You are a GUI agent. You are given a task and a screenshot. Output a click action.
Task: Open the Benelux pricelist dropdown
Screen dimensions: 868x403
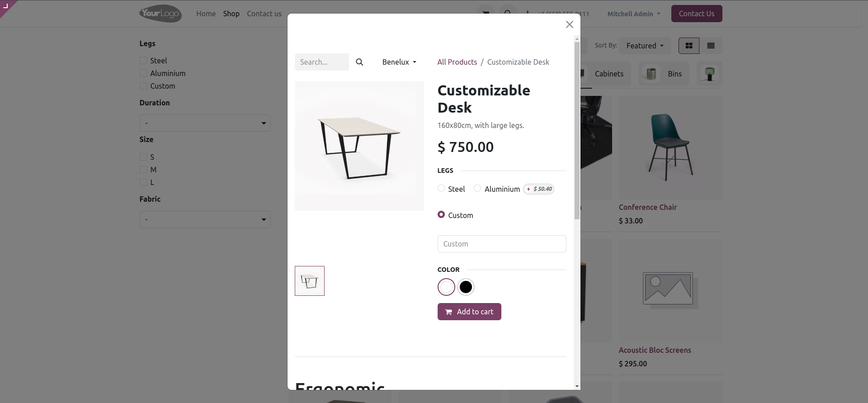(x=399, y=62)
